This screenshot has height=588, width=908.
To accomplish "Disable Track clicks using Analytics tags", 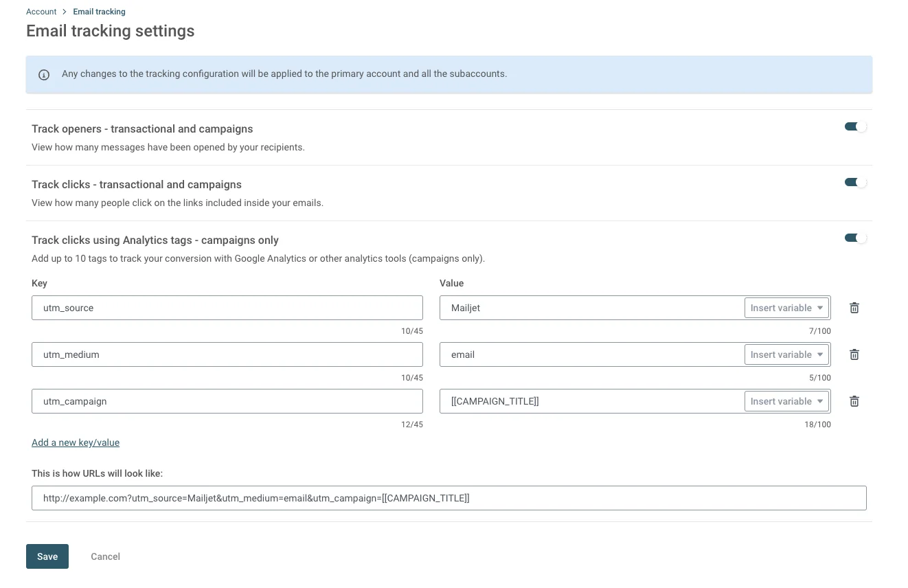I will 856,238.
